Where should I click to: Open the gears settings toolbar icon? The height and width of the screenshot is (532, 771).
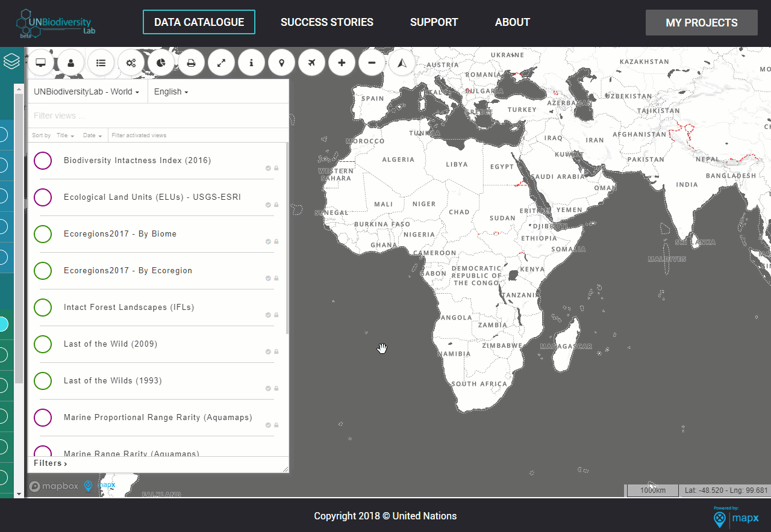point(131,63)
